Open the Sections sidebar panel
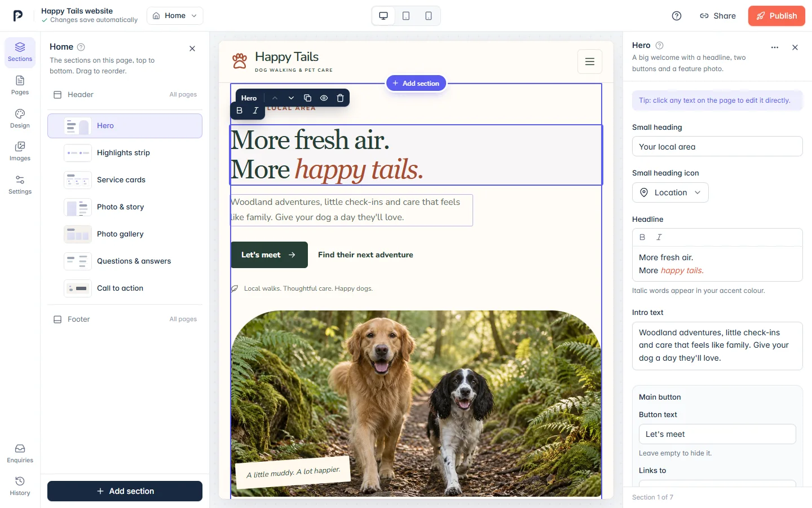 (x=20, y=52)
